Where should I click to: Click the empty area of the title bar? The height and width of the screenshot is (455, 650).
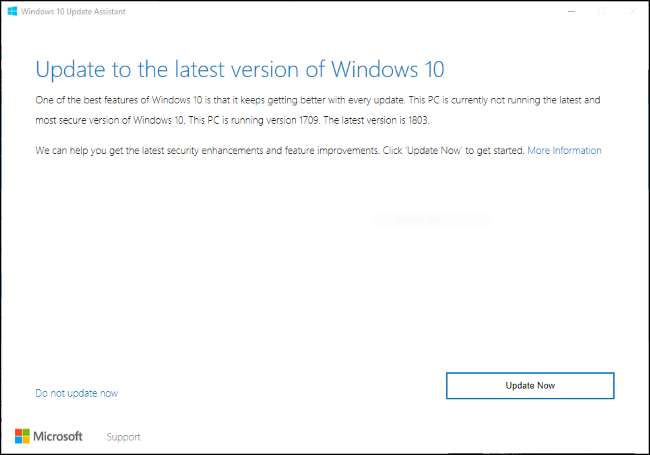350,11
